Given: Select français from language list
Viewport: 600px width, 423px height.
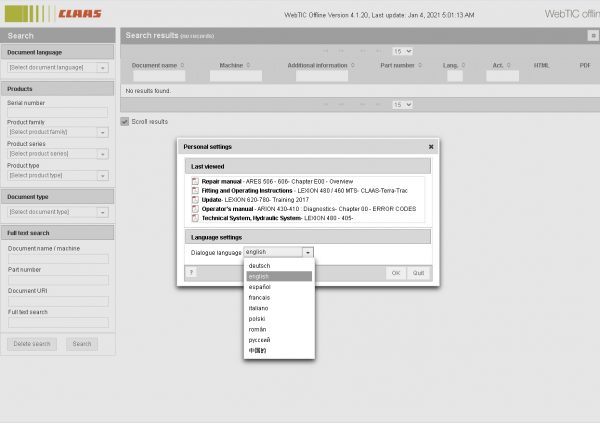Looking at the screenshot, I should (x=279, y=297).
